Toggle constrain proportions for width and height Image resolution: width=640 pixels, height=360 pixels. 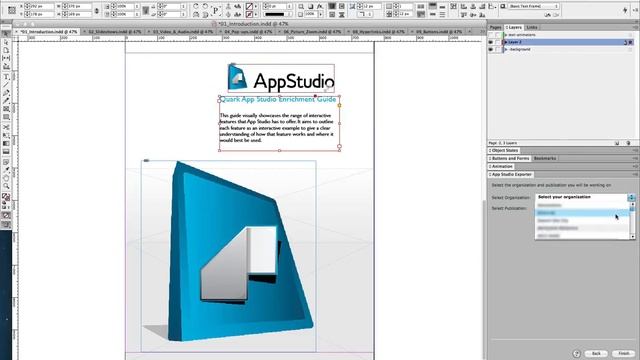click(x=97, y=11)
